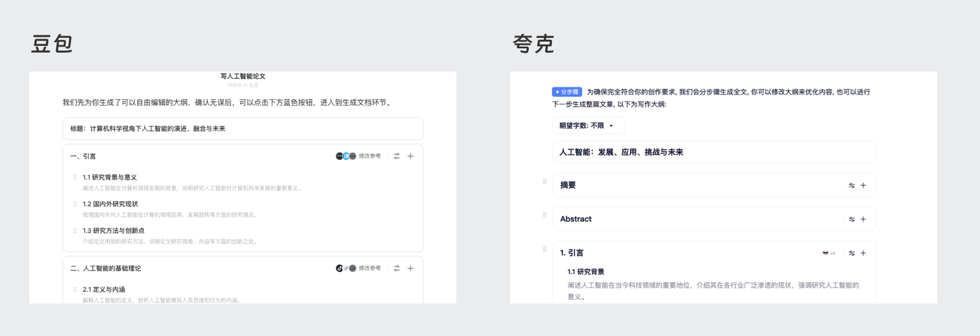Click the plus icon on Quark's 1. 引言 row
The height and width of the screenshot is (336, 980).
(x=863, y=253)
